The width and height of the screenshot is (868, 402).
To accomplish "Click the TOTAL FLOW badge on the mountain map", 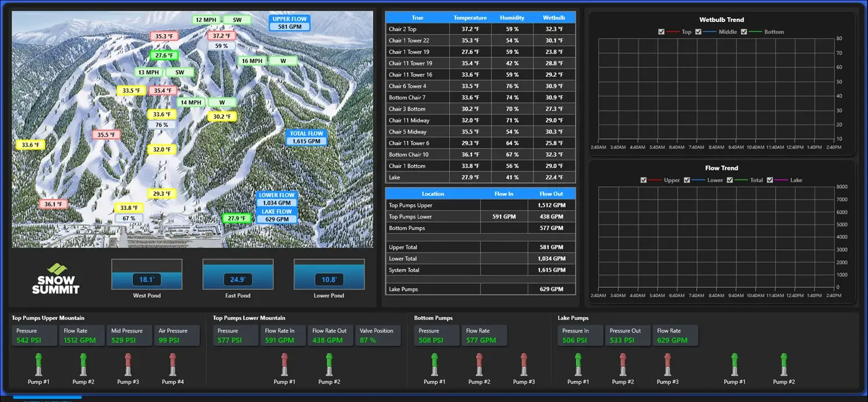I will click(307, 137).
